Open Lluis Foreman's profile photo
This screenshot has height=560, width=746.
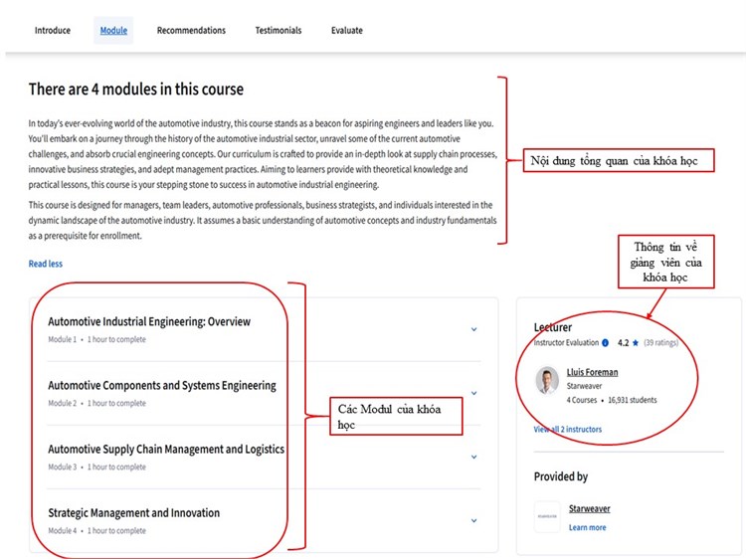[547, 380]
